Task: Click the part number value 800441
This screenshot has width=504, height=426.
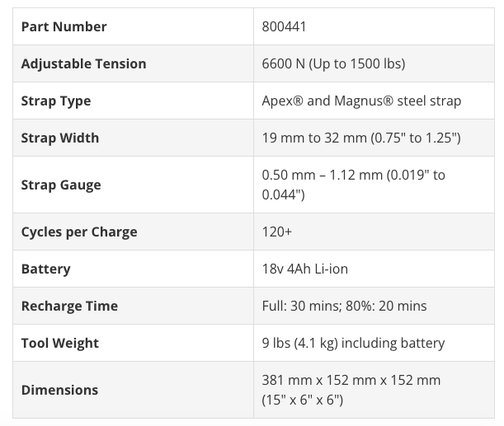Action: [x=285, y=26]
